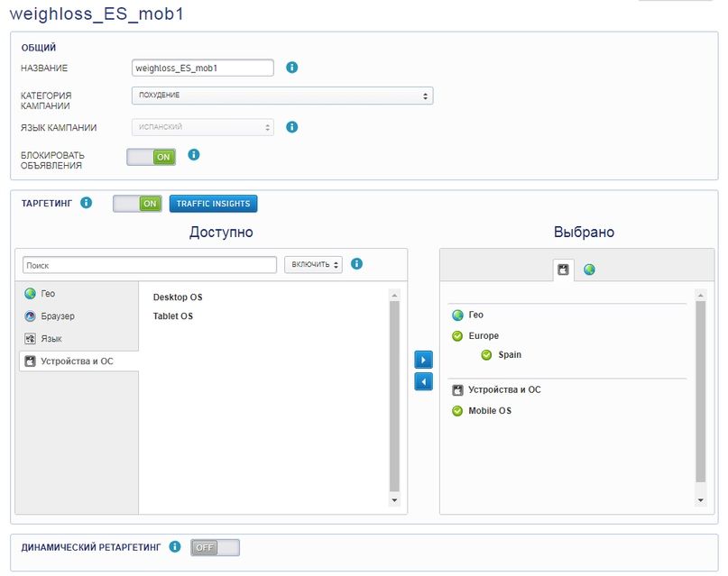Click info icon next to Блокировать объявления toggle
This screenshot has width=728, height=576.
tap(194, 155)
